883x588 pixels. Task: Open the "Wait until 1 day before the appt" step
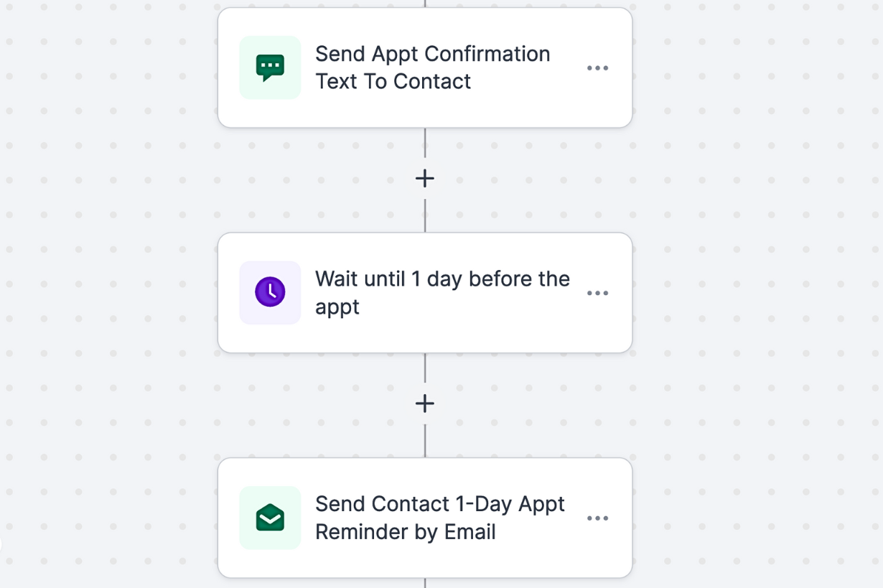442,292
